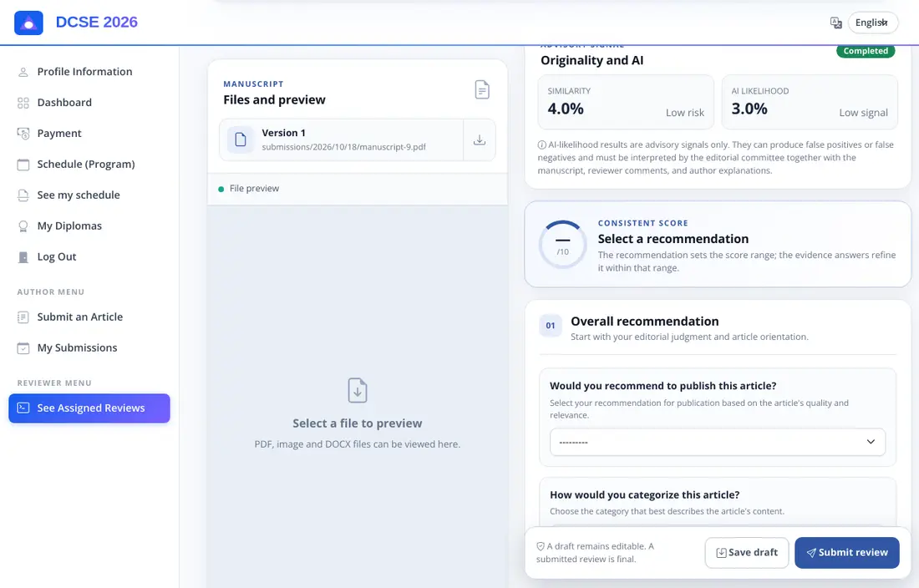Click the Schedule (Program) calendar icon
Image resolution: width=919 pixels, height=588 pixels.
[23, 165]
